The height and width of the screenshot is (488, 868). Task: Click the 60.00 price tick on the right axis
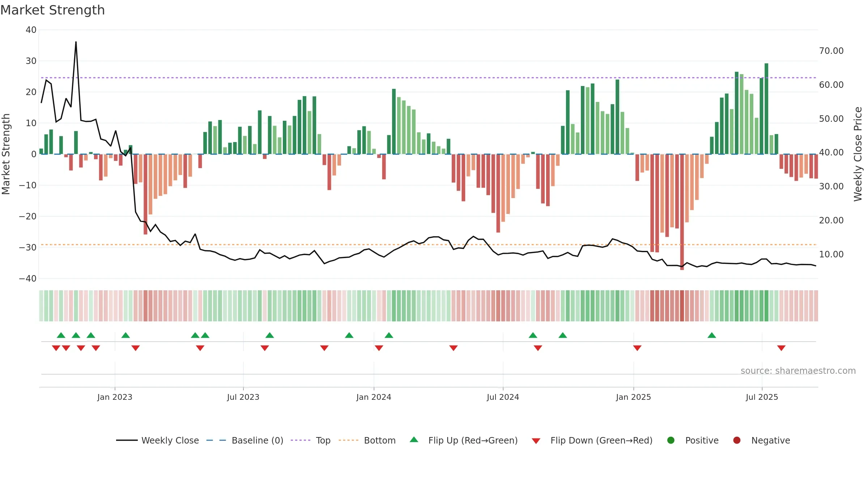pos(831,85)
